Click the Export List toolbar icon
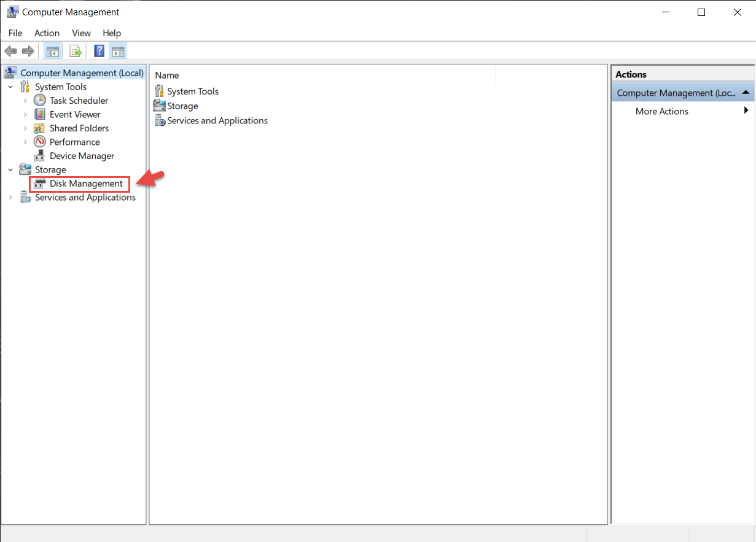This screenshot has height=542, width=756. click(x=76, y=51)
